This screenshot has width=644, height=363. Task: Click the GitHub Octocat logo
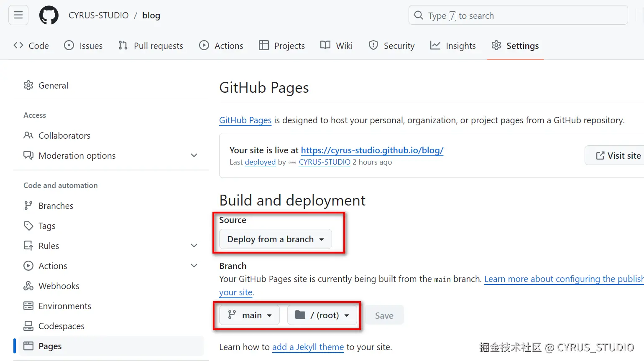pyautogui.click(x=49, y=15)
